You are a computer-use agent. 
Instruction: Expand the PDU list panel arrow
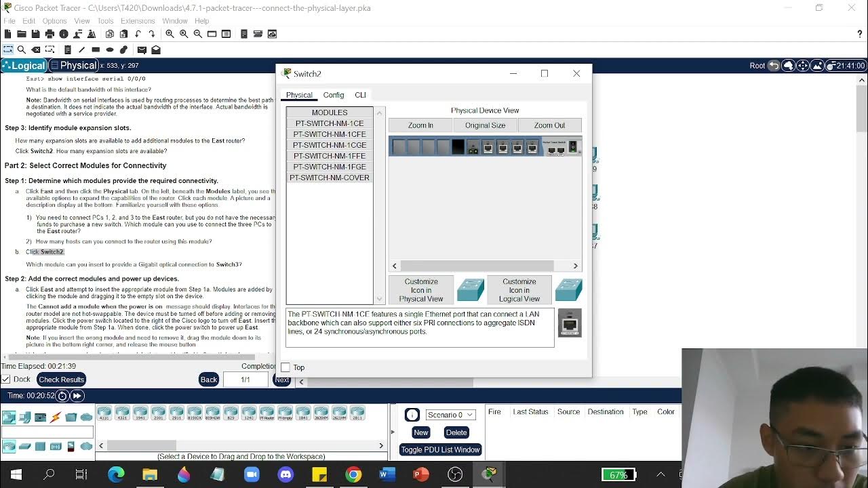[x=393, y=432]
